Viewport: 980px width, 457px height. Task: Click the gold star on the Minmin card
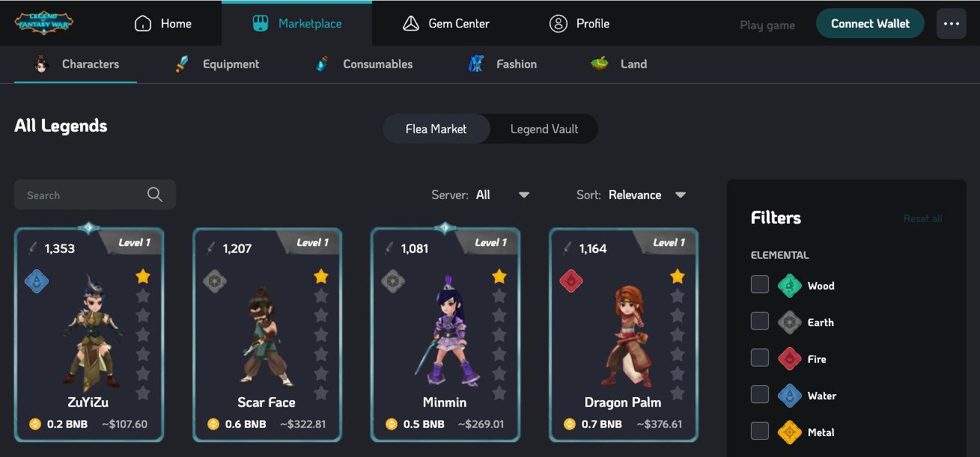[499, 277]
